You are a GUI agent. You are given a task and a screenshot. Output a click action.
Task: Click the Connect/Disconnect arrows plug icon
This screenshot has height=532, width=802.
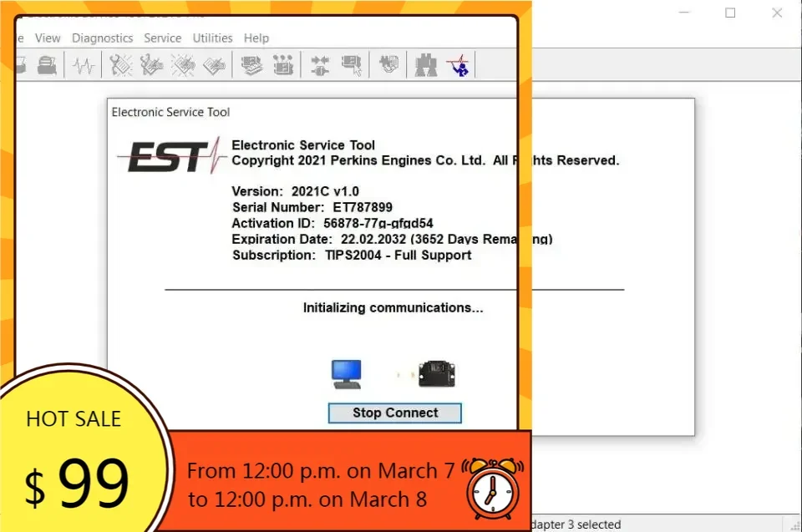320,65
